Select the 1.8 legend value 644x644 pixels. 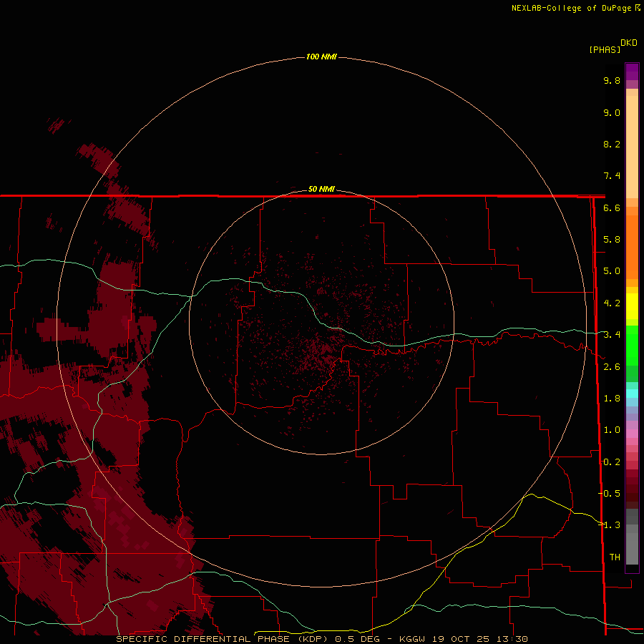pos(612,399)
